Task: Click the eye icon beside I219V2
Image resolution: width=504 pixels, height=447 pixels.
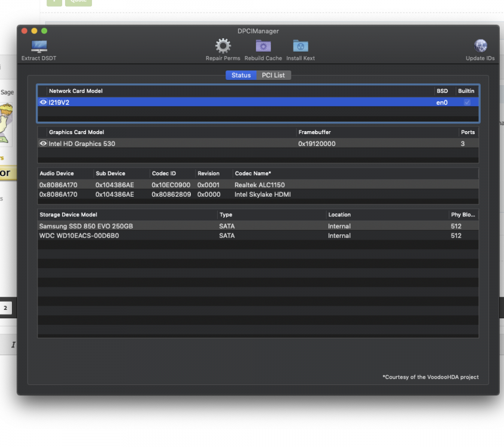Action: coord(43,102)
